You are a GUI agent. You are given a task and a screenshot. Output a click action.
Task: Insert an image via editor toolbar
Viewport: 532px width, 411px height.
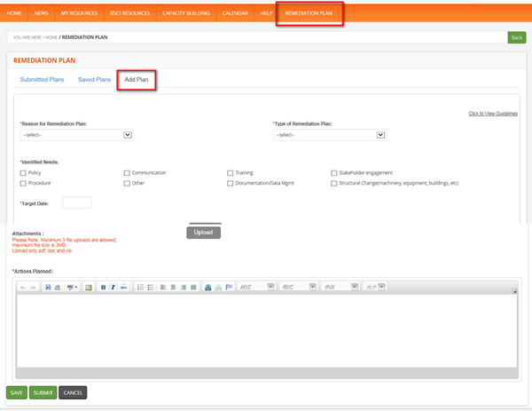point(89,288)
